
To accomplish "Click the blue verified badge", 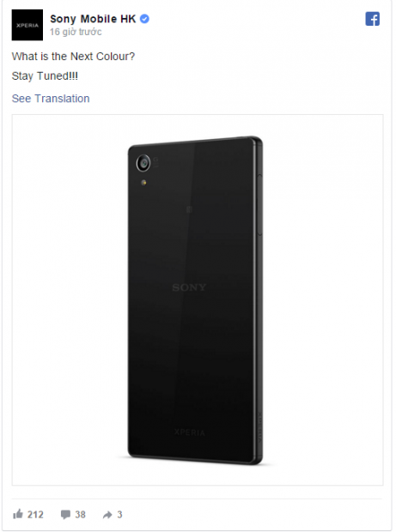I will [144, 19].
